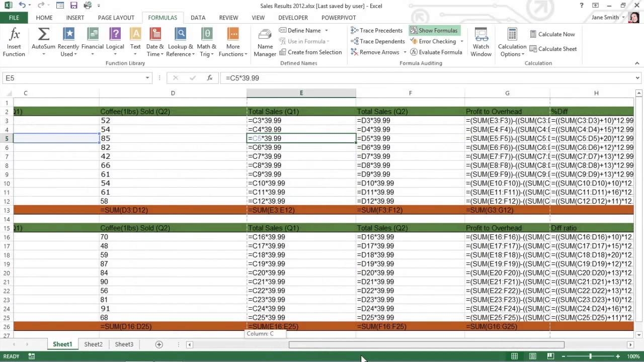Switch to Page Layout view in status bar
This screenshot has width=644, height=362.
(532, 356)
